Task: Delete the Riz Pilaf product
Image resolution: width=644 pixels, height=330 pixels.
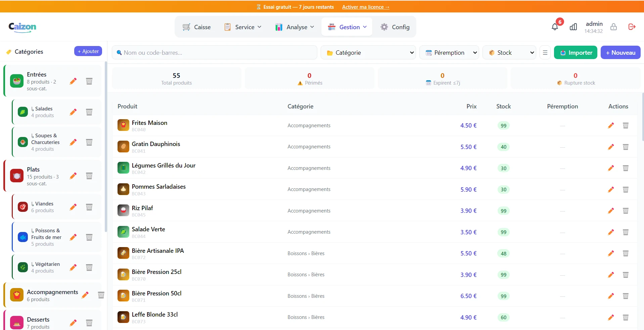Action: click(x=626, y=211)
